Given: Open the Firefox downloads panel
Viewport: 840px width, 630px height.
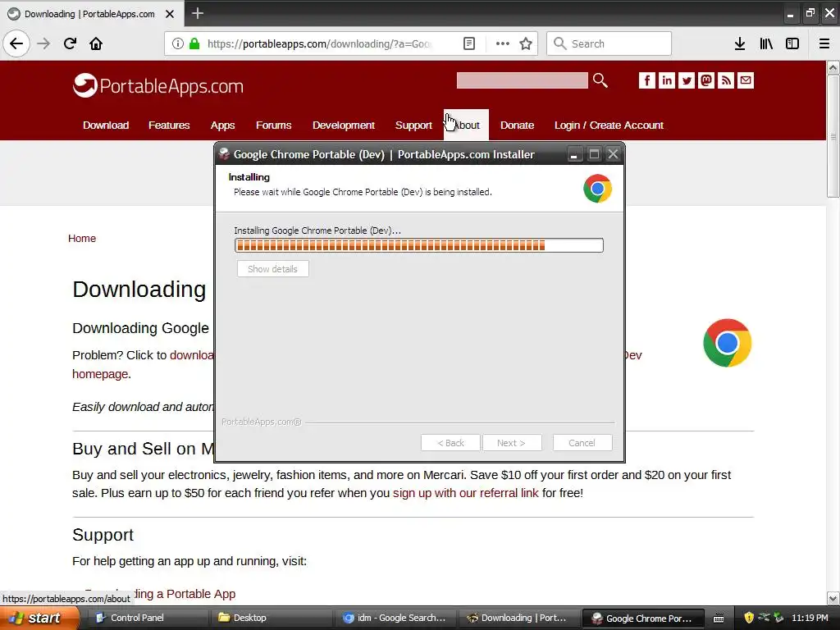Looking at the screenshot, I should 740,43.
